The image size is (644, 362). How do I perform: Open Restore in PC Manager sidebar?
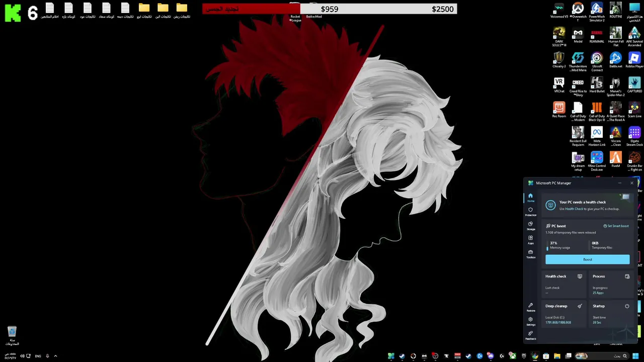point(530,307)
